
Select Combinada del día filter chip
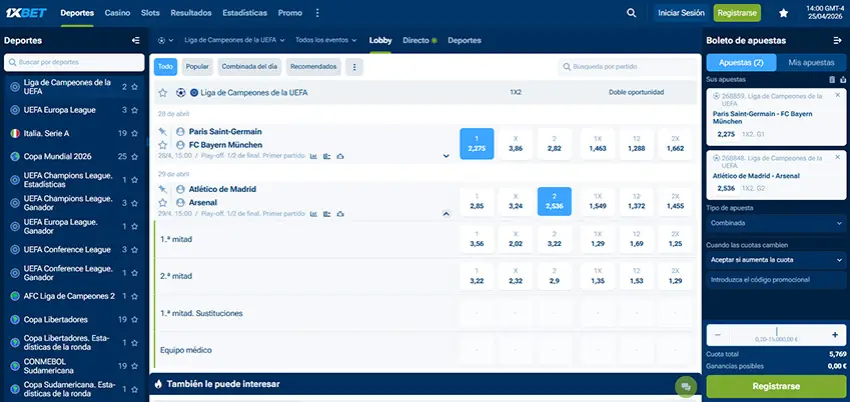[x=249, y=67]
